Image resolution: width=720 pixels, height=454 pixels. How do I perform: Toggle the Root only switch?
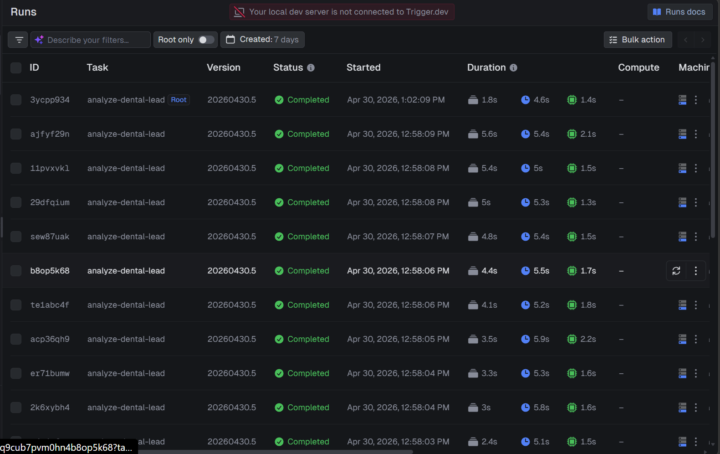pos(206,40)
